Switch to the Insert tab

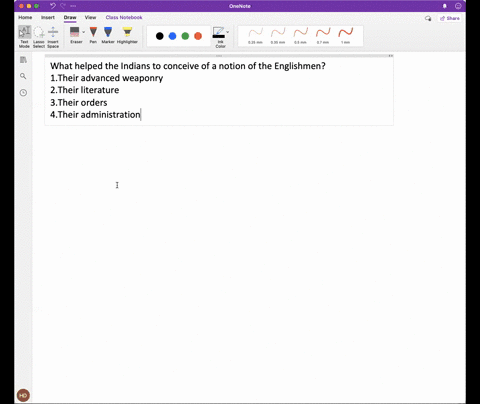48,17
